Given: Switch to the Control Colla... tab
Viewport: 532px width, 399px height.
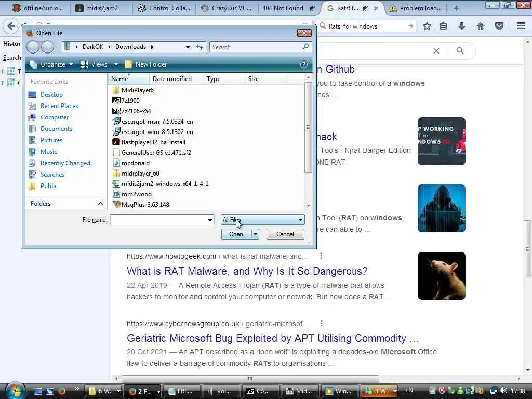Looking at the screenshot, I should (164, 8).
